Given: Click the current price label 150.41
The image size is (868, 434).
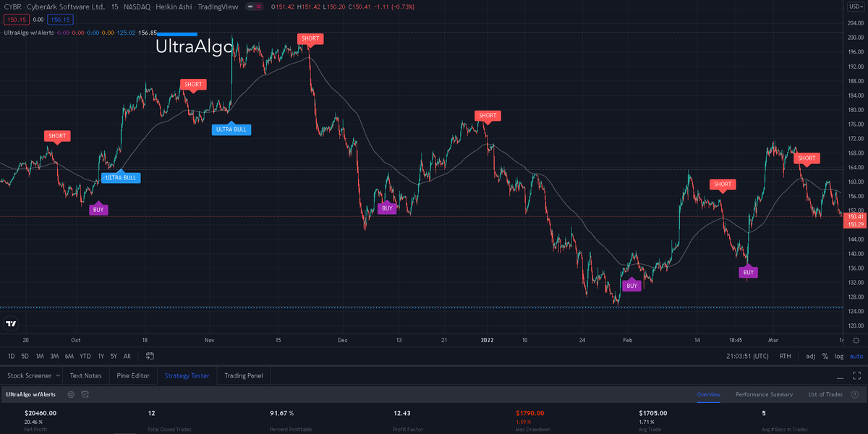Looking at the screenshot, I should (856, 216).
